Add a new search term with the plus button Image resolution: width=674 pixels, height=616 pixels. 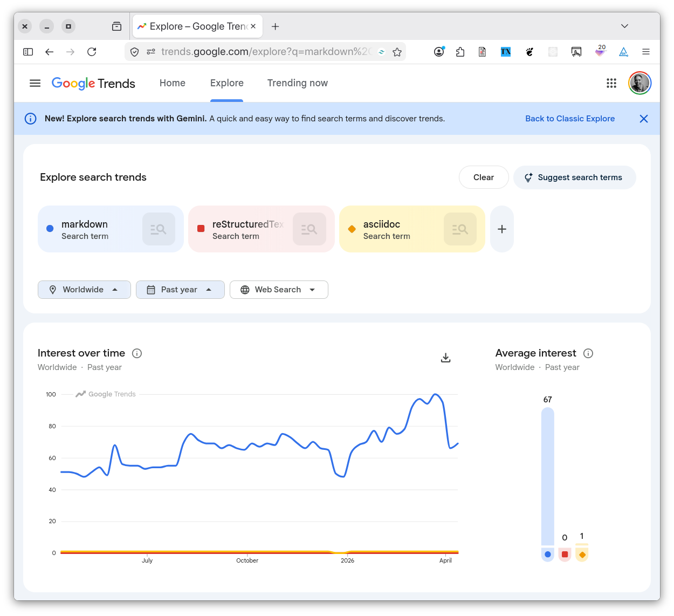click(x=501, y=229)
